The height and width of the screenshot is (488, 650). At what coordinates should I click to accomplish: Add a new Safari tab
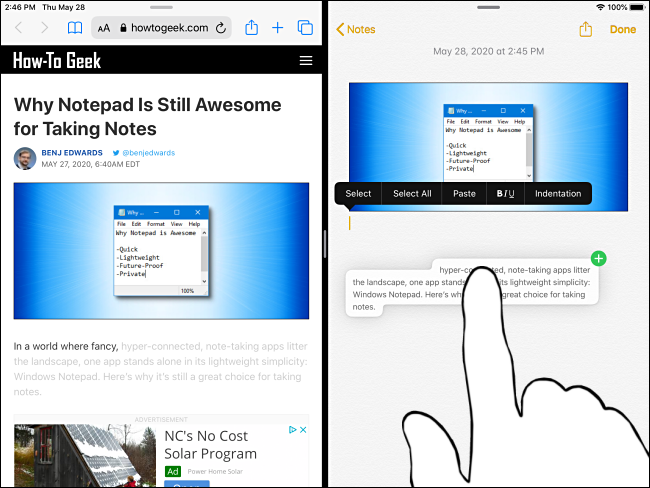277,28
